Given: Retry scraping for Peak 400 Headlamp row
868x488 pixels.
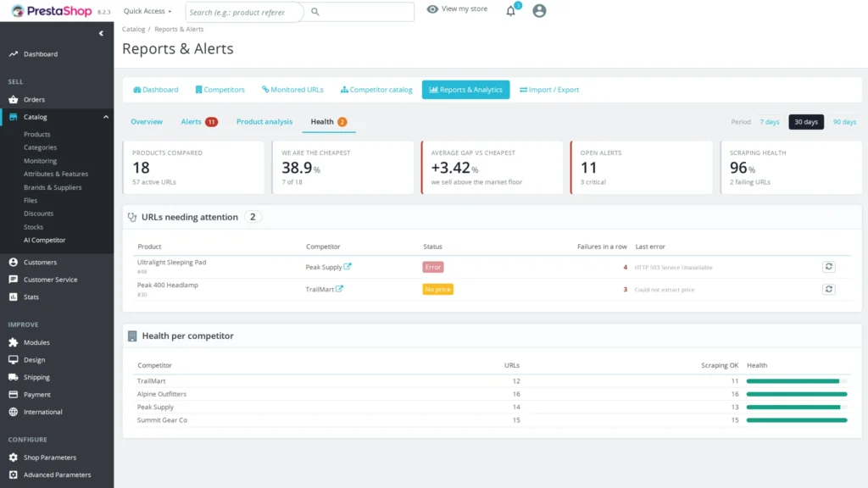Looking at the screenshot, I should [829, 290].
